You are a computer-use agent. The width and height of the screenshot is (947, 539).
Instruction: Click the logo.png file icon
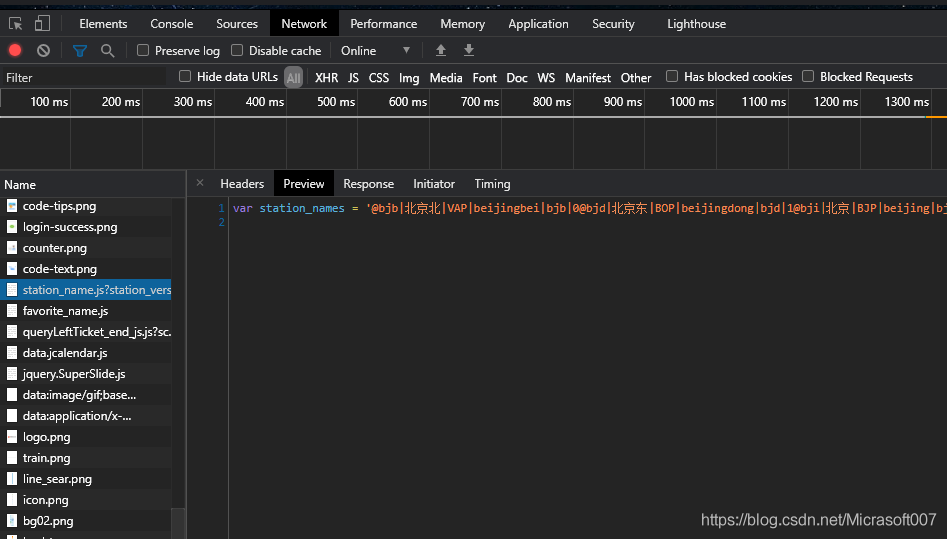pos(12,437)
